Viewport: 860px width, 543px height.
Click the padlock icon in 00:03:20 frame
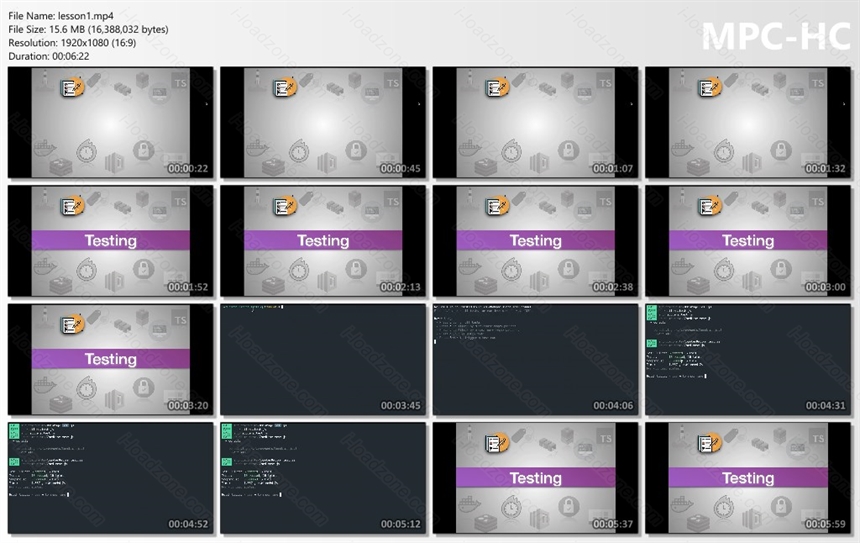144,386
